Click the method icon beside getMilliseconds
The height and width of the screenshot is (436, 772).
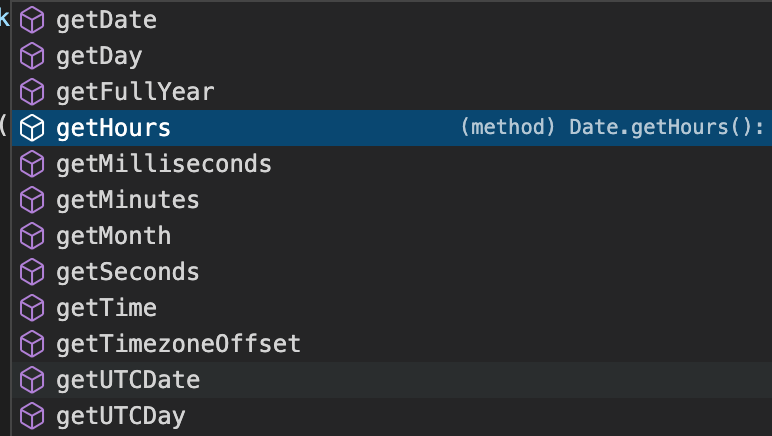(32, 164)
